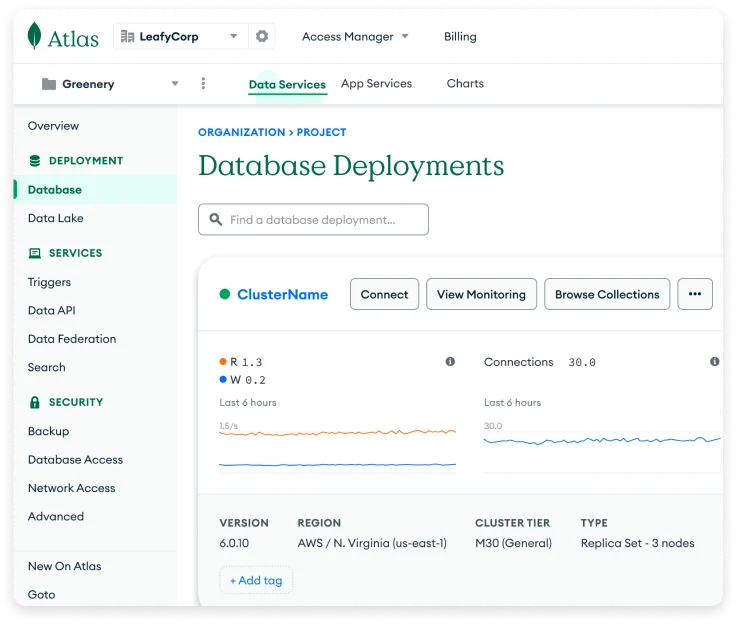
Task: Click the orange R reads legend dot
Action: 223,361
